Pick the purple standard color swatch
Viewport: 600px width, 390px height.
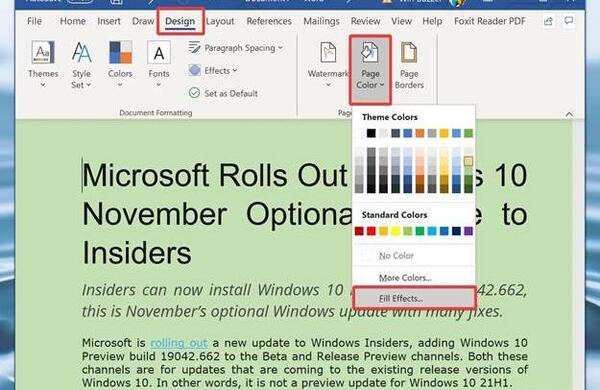coord(468,231)
